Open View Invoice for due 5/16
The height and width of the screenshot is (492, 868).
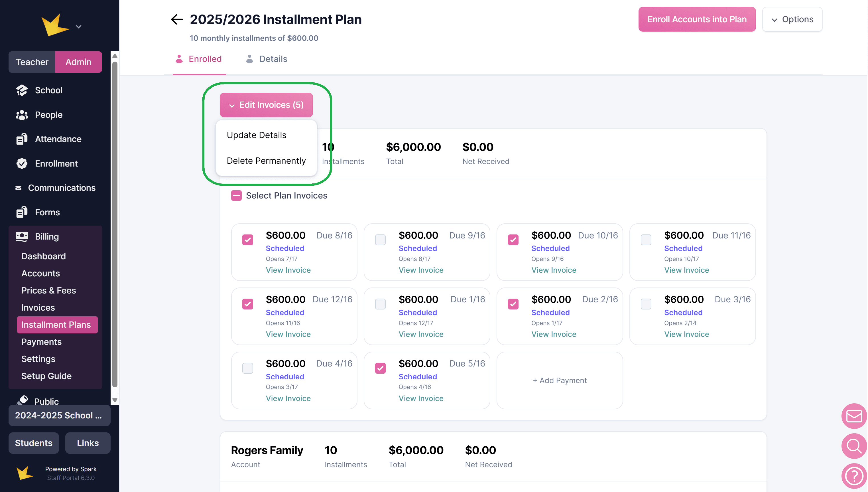[421, 398]
